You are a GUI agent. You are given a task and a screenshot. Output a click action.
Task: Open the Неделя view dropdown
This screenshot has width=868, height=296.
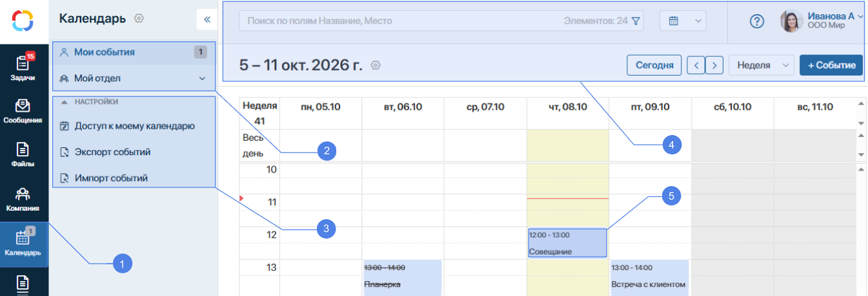pos(762,65)
